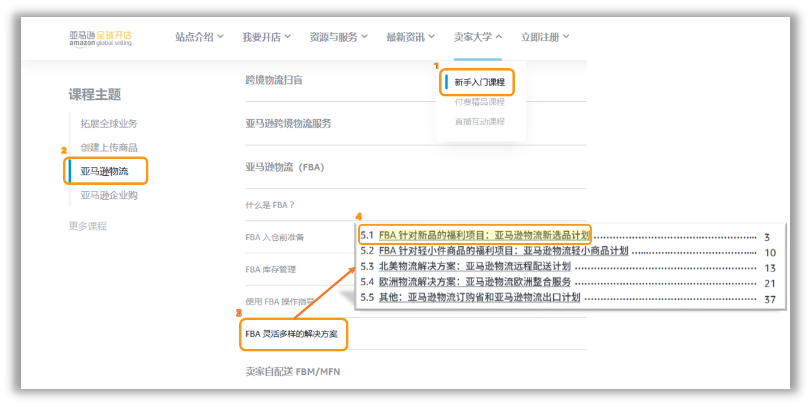
Task: Choose 付费精品课程 menu entry
Action: 479,102
